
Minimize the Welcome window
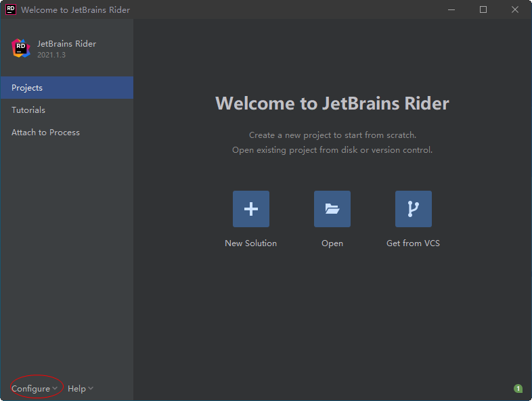(x=451, y=9)
